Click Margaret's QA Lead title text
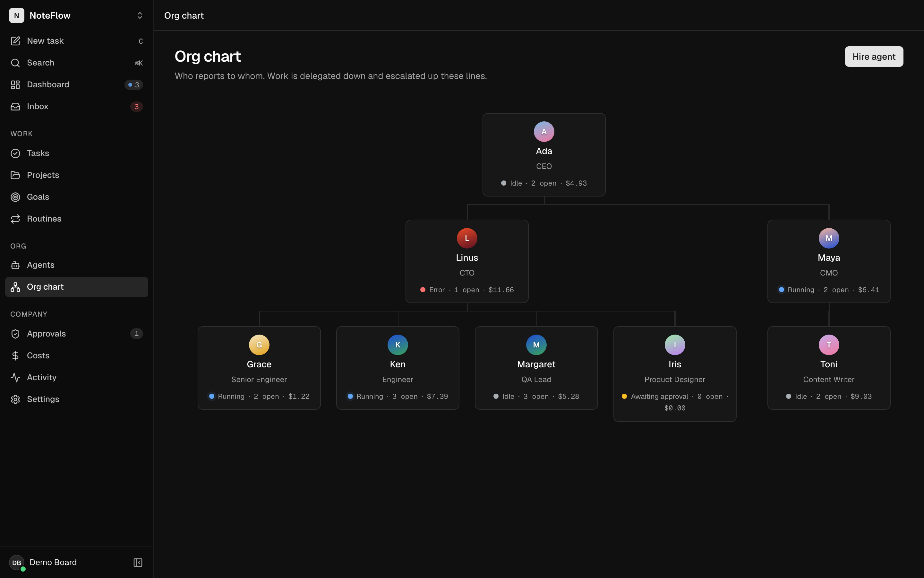 pos(536,380)
